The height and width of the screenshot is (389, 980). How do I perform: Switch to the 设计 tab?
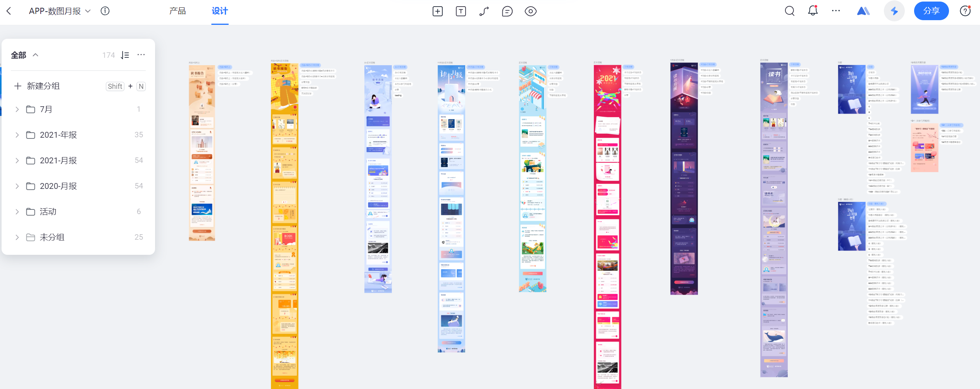tap(220, 11)
